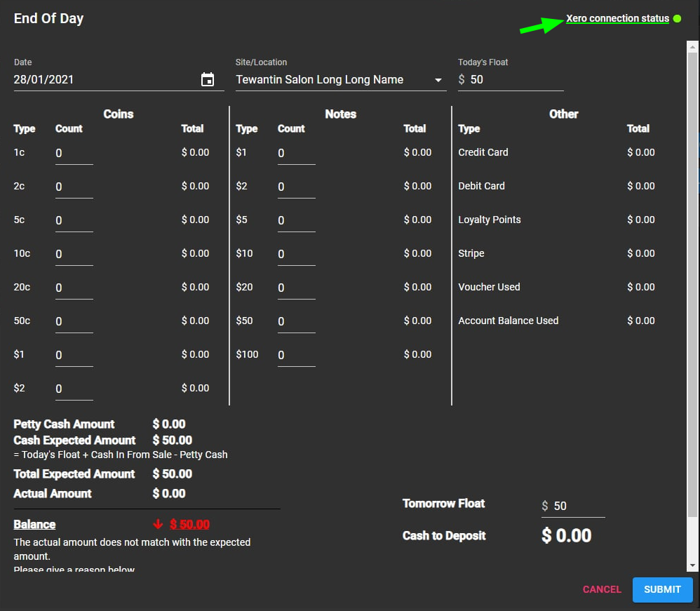Select the $20 notes count field
Image resolution: width=700 pixels, height=611 pixels.
pyautogui.click(x=296, y=288)
